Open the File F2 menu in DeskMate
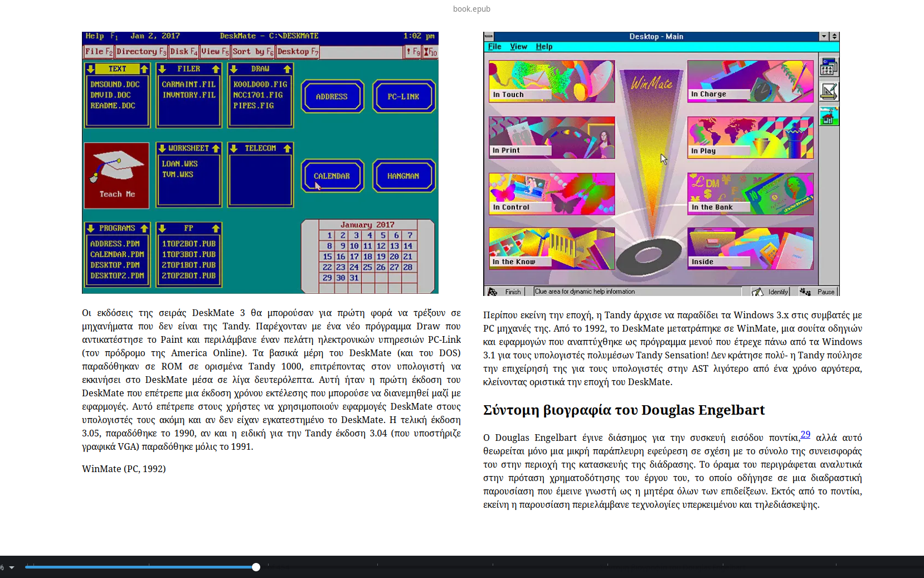The image size is (924, 578). click(98, 51)
